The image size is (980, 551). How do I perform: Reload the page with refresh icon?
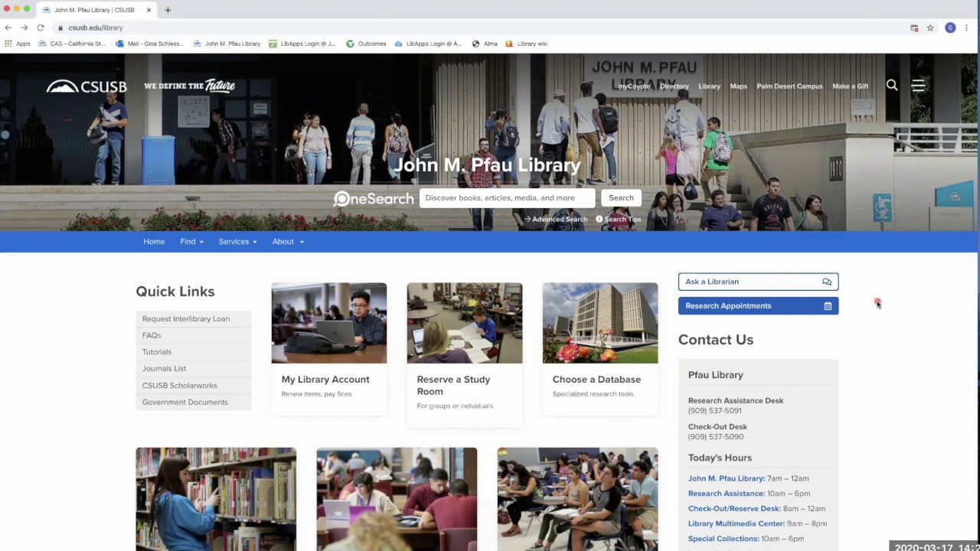click(x=41, y=28)
